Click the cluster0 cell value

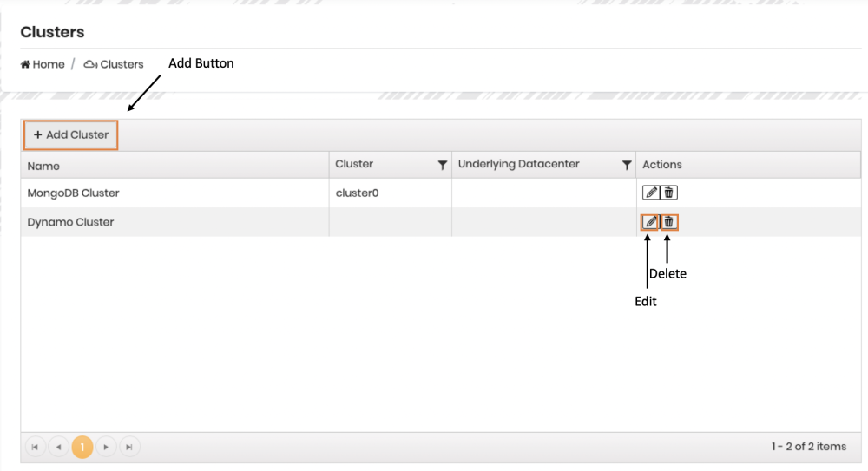(357, 193)
